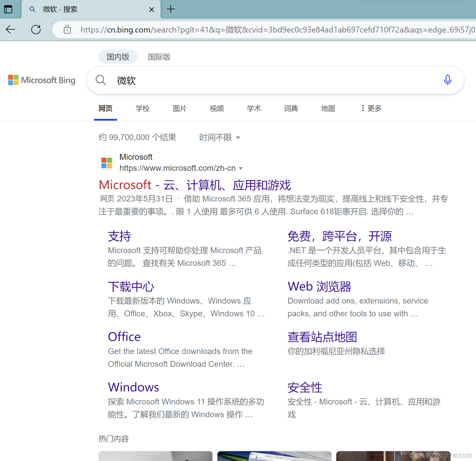Open the 支持 sitelink
The image size is (476, 461).
coord(119,236)
